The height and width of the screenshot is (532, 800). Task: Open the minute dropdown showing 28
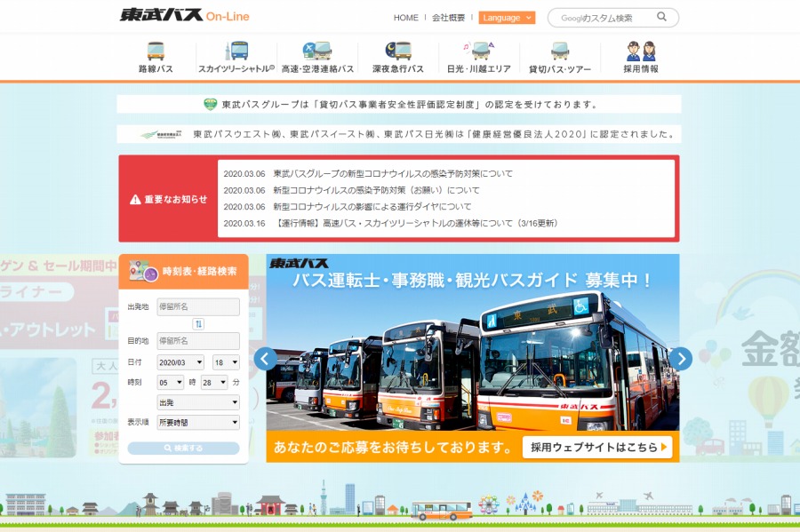click(x=213, y=382)
